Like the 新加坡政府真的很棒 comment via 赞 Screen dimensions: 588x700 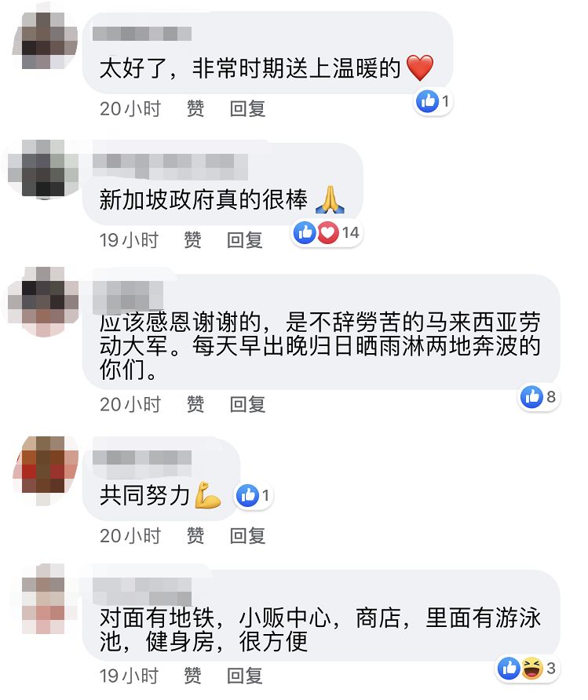(x=192, y=240)
